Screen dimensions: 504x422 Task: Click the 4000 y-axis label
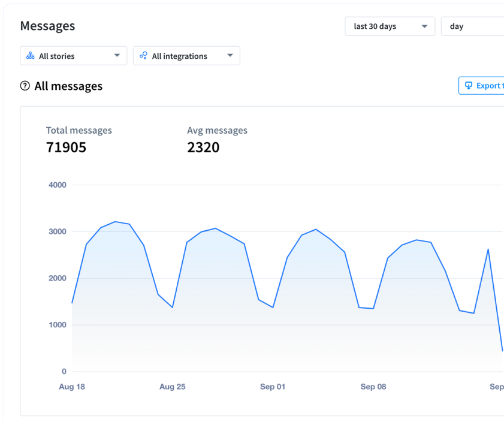(x=58, y=185)
